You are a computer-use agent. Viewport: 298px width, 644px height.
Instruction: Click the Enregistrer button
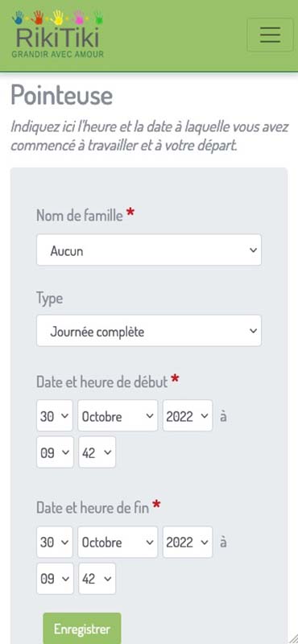click(x=82, y=629)
